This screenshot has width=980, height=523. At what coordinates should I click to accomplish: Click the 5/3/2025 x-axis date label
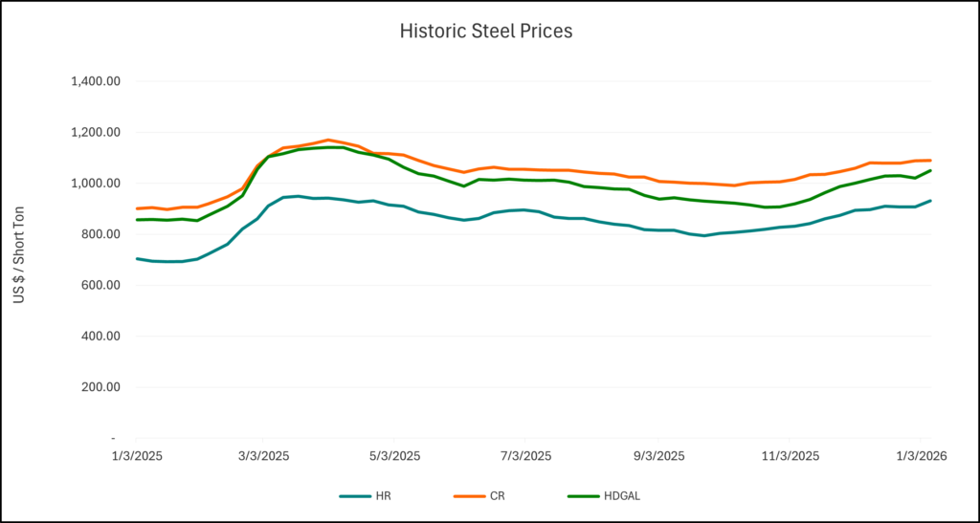(394, 456)
